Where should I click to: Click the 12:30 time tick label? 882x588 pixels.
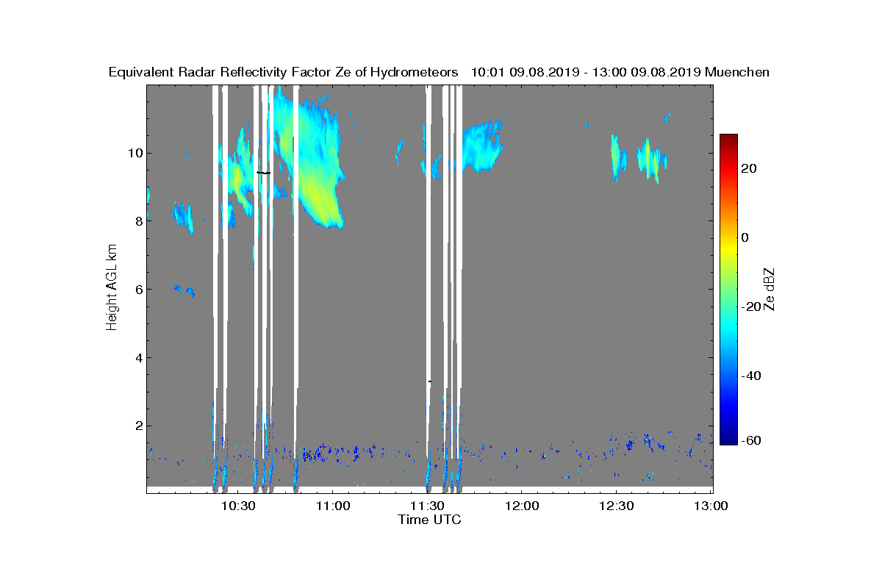pos(617,506)
